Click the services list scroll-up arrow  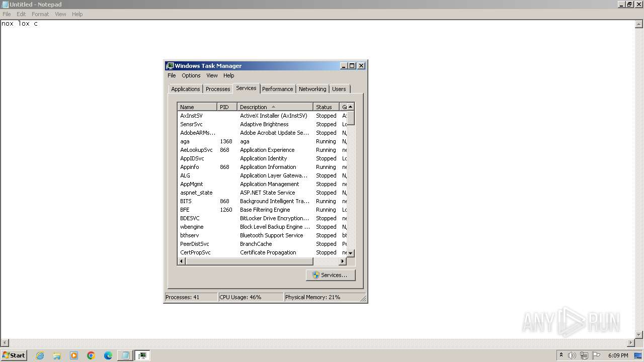[x=351, y=107]
